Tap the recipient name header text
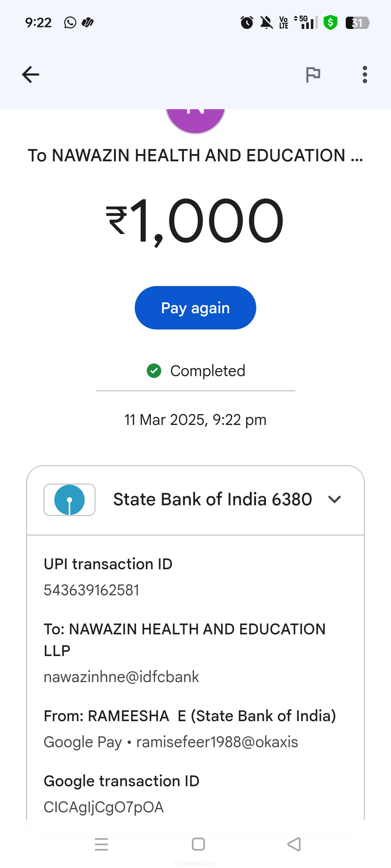Screen dimensions: 391x868 (x=195, y=156)
